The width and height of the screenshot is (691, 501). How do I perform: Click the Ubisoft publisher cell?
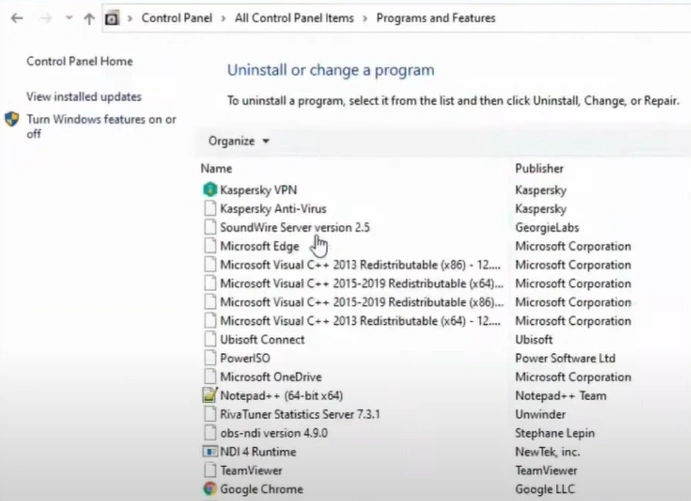(x=534, y=340)
